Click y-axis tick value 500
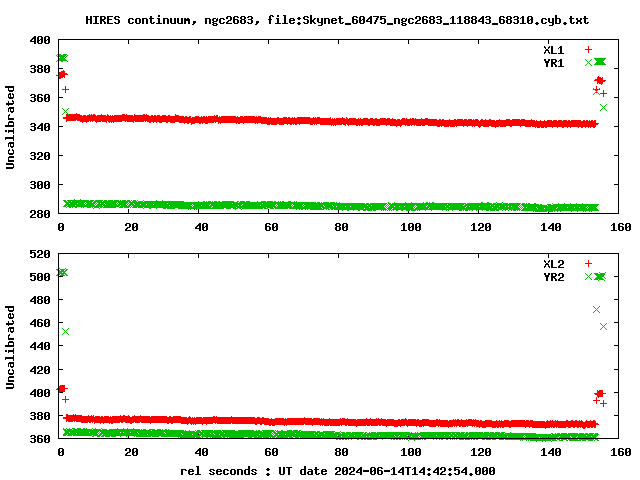 click(x=40, y=277)
